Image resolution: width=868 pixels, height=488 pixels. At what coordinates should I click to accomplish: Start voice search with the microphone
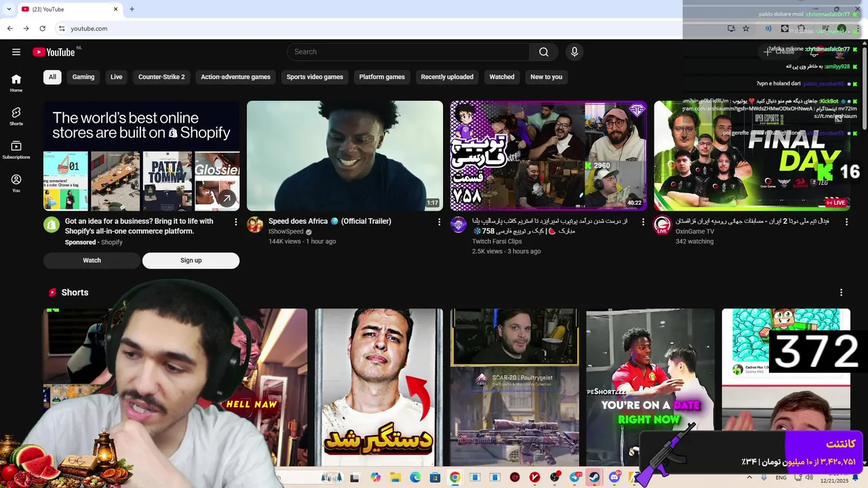pyautogui.click(x=574, y=52)
